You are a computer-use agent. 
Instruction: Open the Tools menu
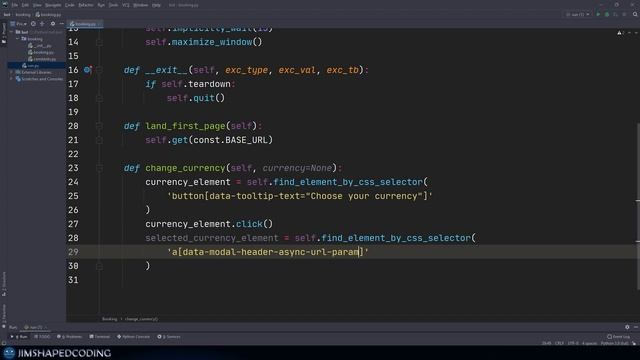pos(113,5)
